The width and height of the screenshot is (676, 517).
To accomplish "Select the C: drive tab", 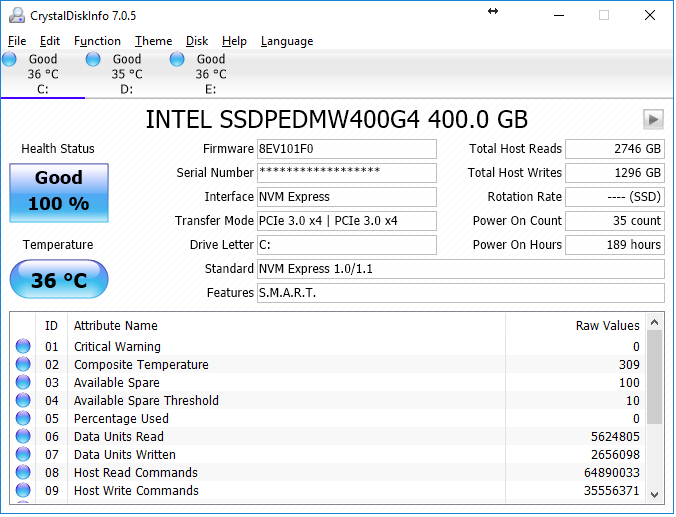I will (x=43, y=74).
